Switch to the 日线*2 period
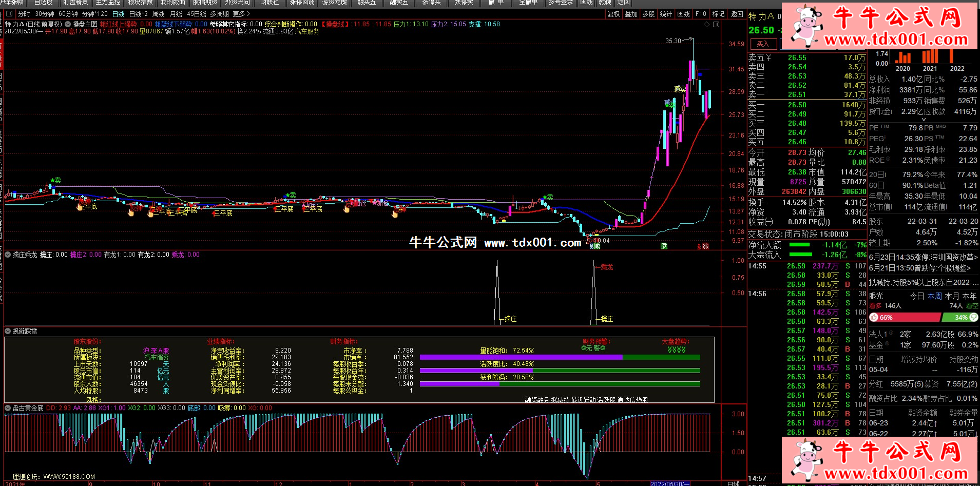The width and height of the screenshot is (980, 486). (139, 14)
